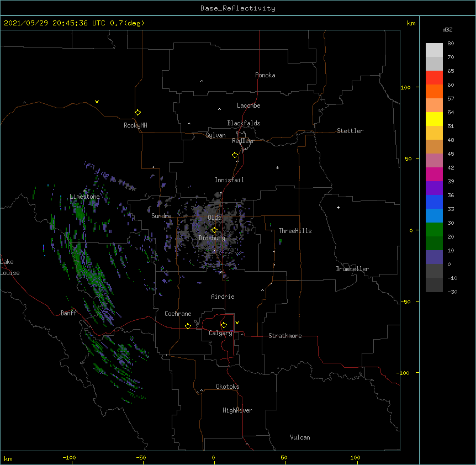Click the Cochrane town label
Viewport: 476px width, 465px height.
[x=178, y=314]
